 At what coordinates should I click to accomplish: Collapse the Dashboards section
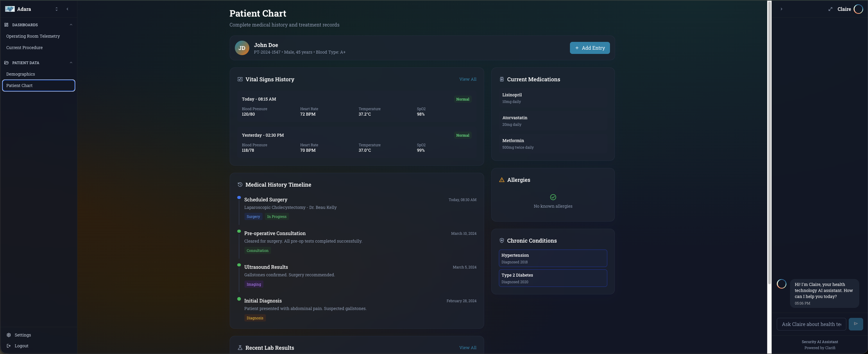pyautogui.click(x=71, y=25)
